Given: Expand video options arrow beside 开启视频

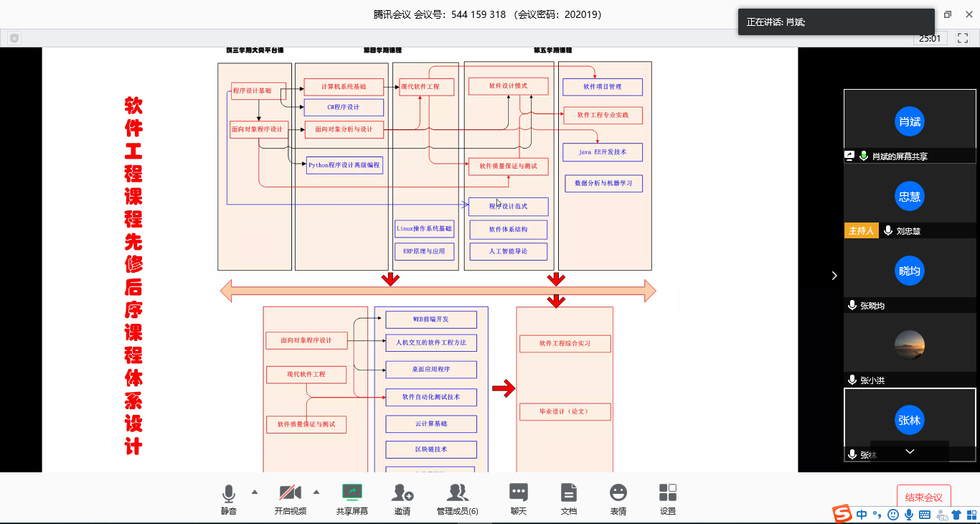Looking at the screenshot, I should (316, 492).
